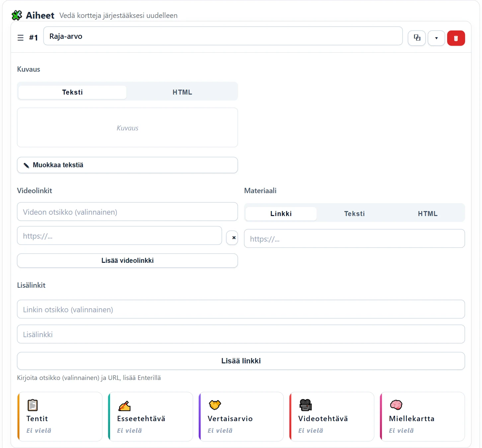
Task: Switch Kuvaus editor to HTML tab
Action: 182,92
